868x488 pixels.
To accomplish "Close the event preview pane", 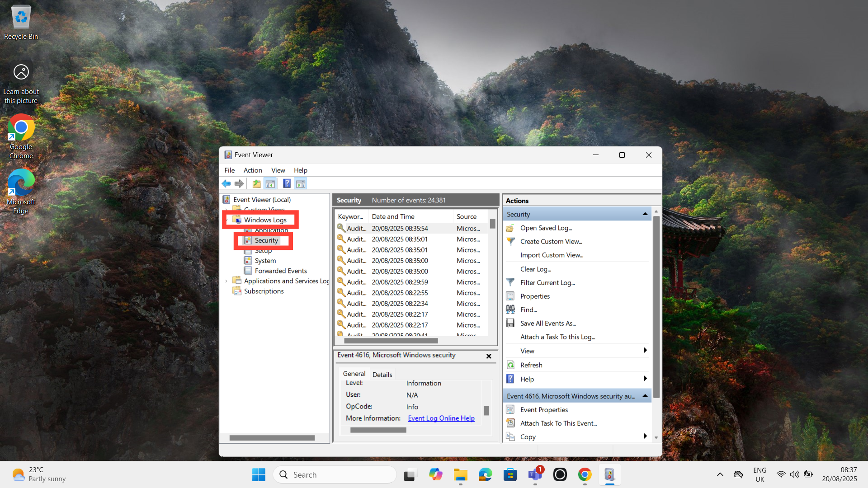I will (489, 356).
